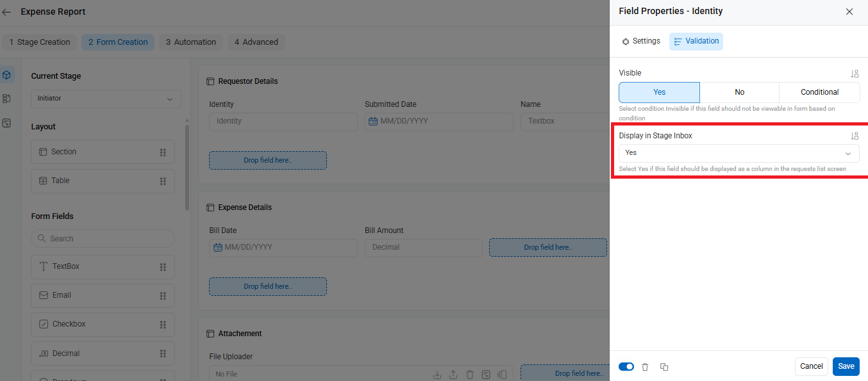Select the Table layout item
868x381 pixels.
(x=103, y=181)
